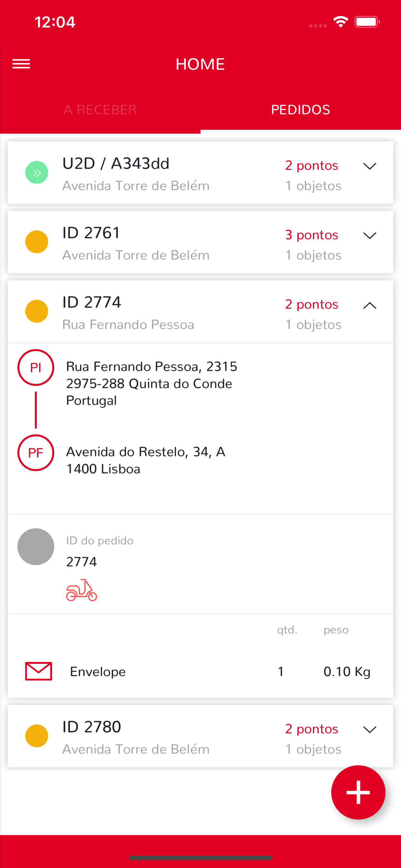Tap the PI pickup point marker

click(x=36, y=367)
